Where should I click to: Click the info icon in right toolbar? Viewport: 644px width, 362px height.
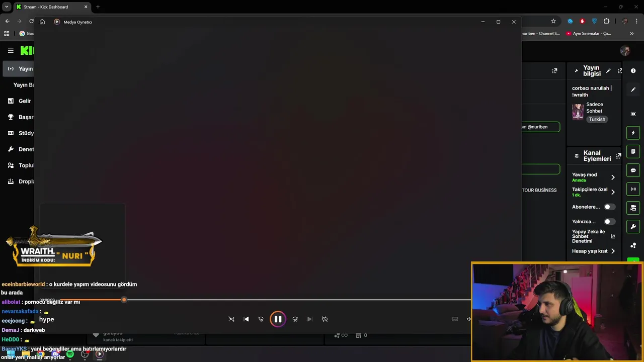(x=633, y=71)
